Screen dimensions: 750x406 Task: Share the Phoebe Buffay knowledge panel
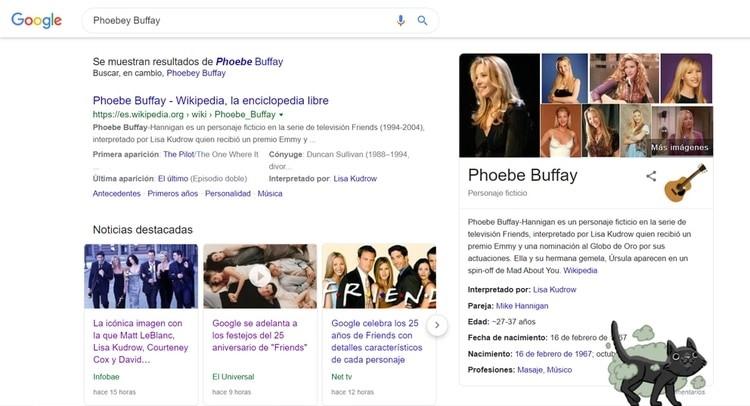click(651, 176)
